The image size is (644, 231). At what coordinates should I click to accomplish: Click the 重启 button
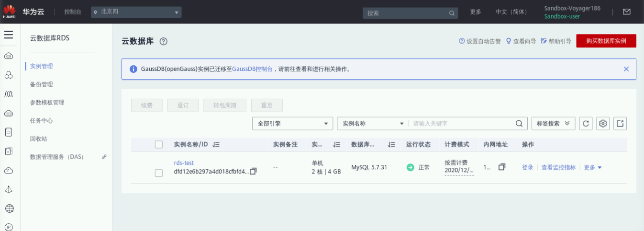267,105
